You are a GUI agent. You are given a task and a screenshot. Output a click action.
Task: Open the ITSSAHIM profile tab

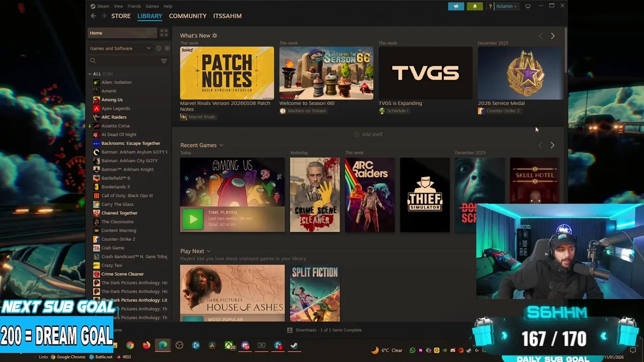227,16
